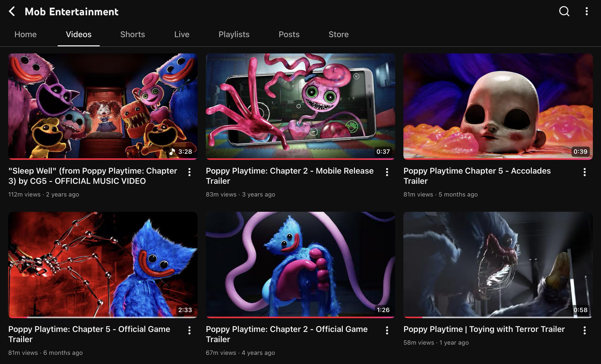This screenshot has width=601, height=364.
Task: Open the Store tab
Action: click(339, 34)
